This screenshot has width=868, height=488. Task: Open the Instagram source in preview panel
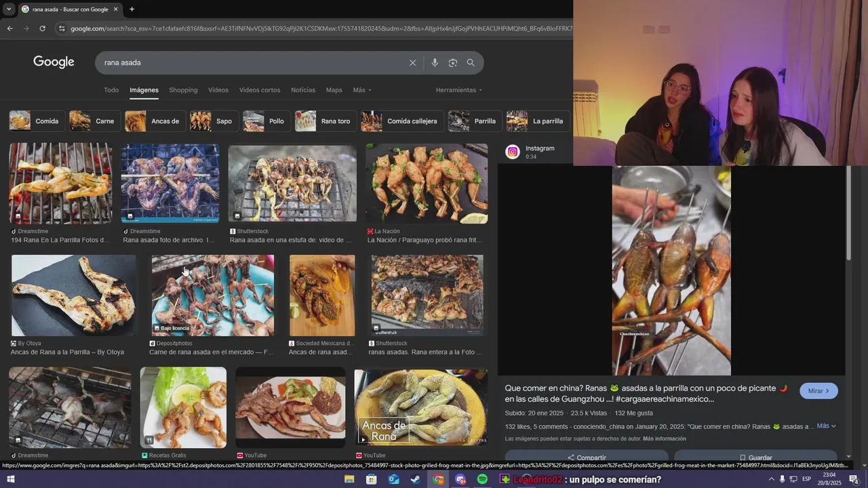[540, 148]
